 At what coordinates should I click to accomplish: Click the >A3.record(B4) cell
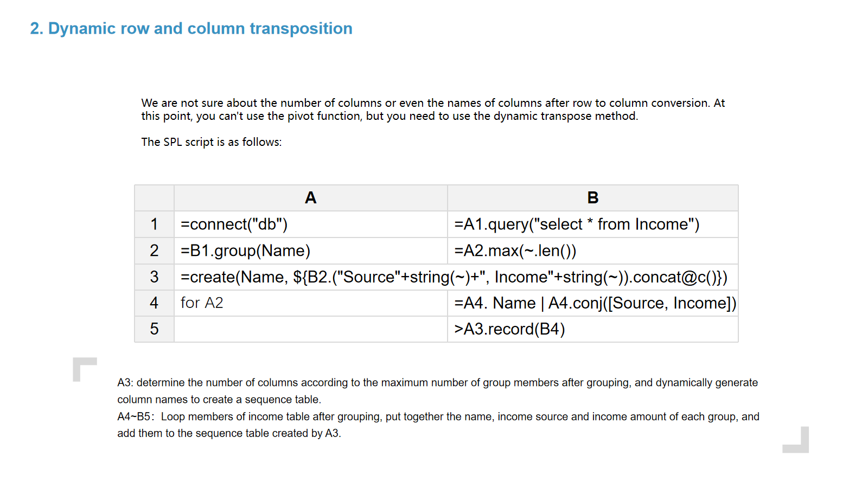(592, 329)
